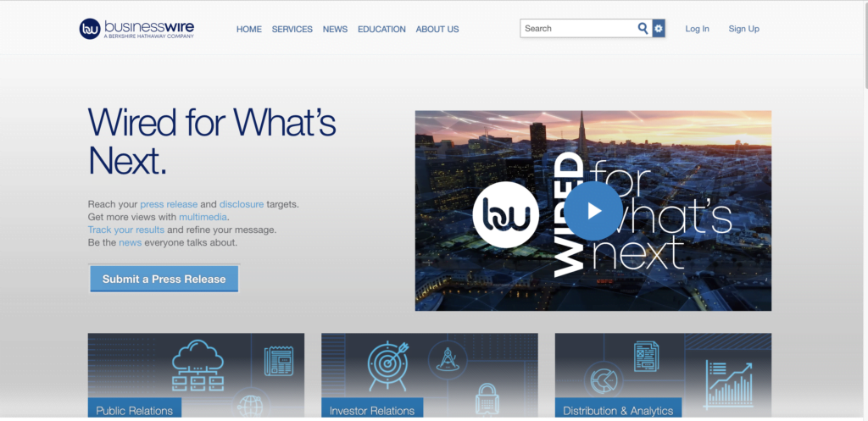
Task: Open the NEWS menu
Action: click(x=335, y=30)
